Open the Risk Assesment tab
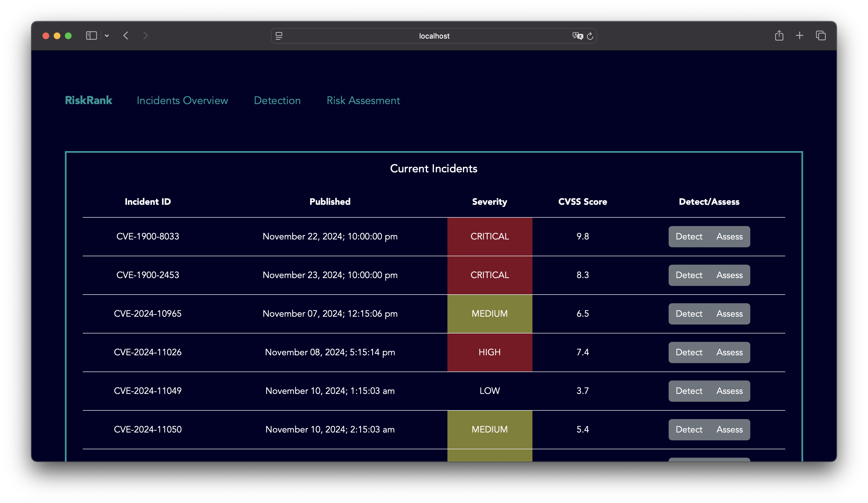This screenshot has width=868, height=503. (363, 100)
